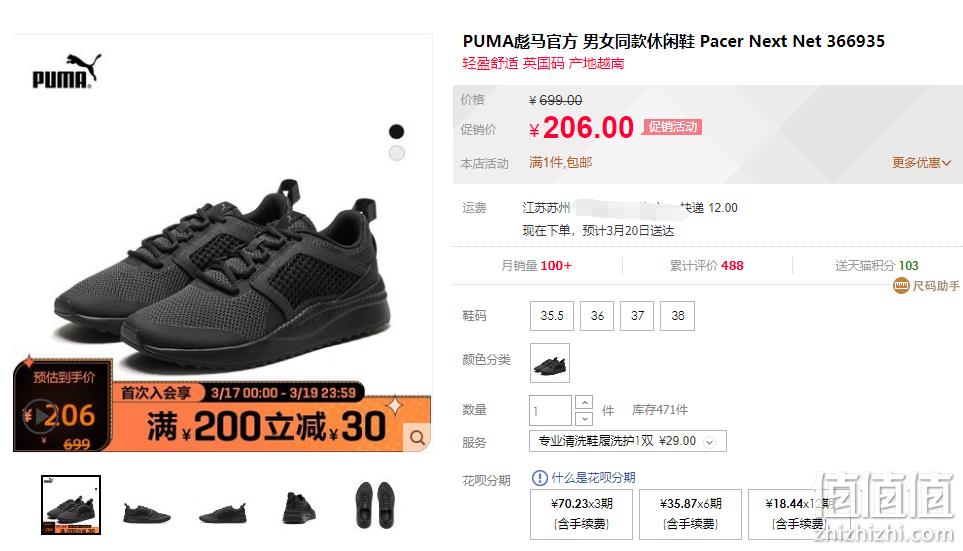Screen dimensions: 963x551
Task: Choose shoe size 35.5
Action: (x=552, y=316)
